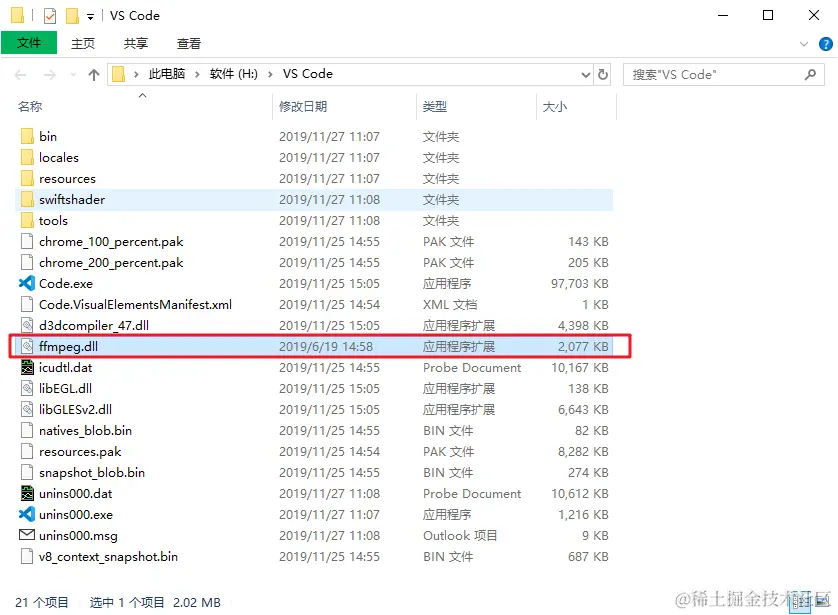Expand the chevron before 此电脑 in the address bar
Viewport: 838px width, 615px height.
click(x=136, y=74)
